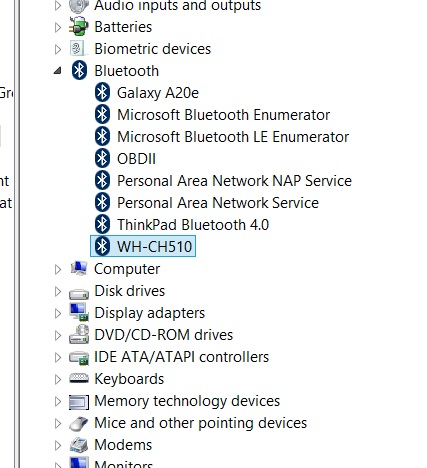Click Personal Area Network NAP Service icon
Viewport: 427px width, 468px height.
point(102,181)
